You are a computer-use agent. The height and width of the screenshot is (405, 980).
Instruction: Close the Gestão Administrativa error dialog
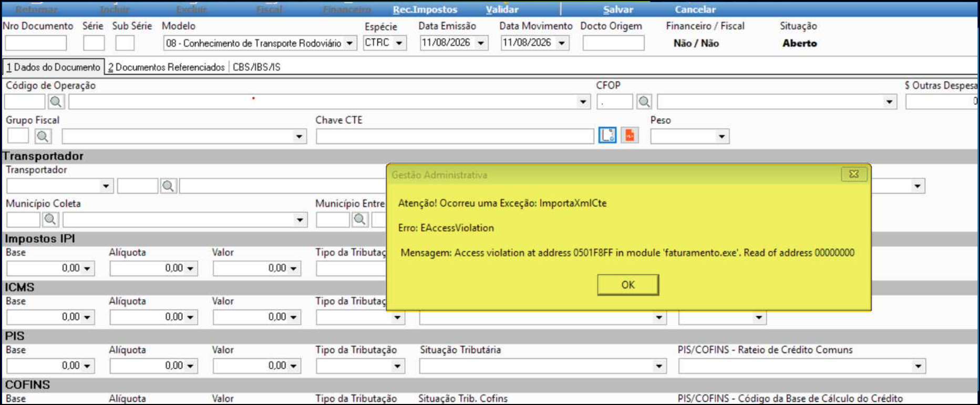pyautogui.click(x=854, y=174)
